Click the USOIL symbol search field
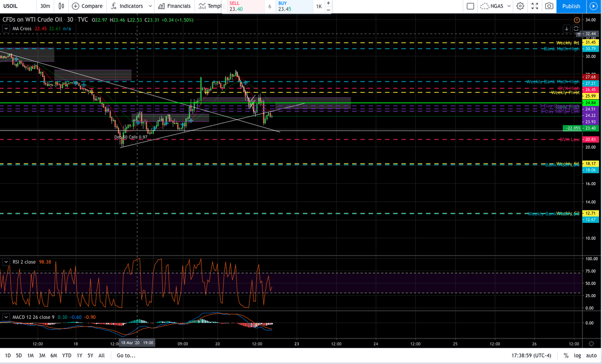Viewport: 602px width, 364px height. point(17,6)
